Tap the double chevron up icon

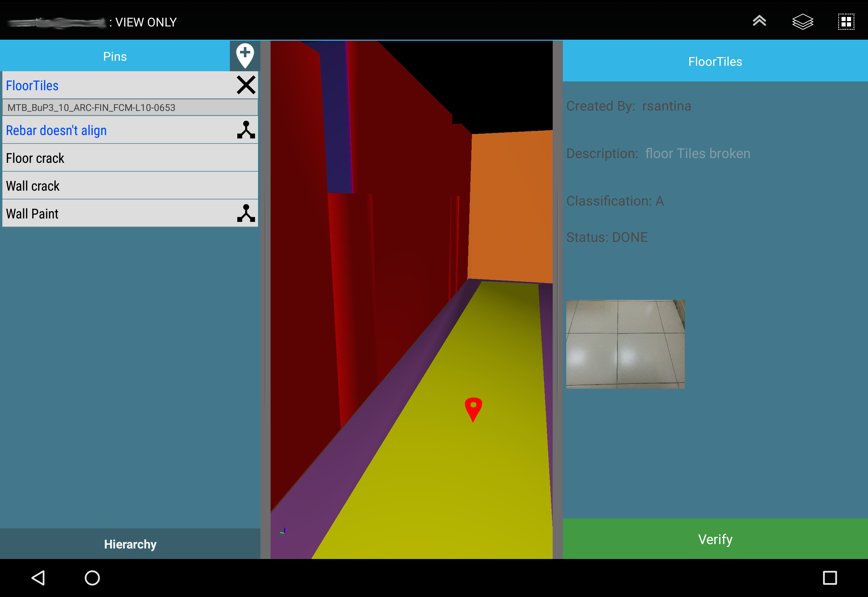759,21
